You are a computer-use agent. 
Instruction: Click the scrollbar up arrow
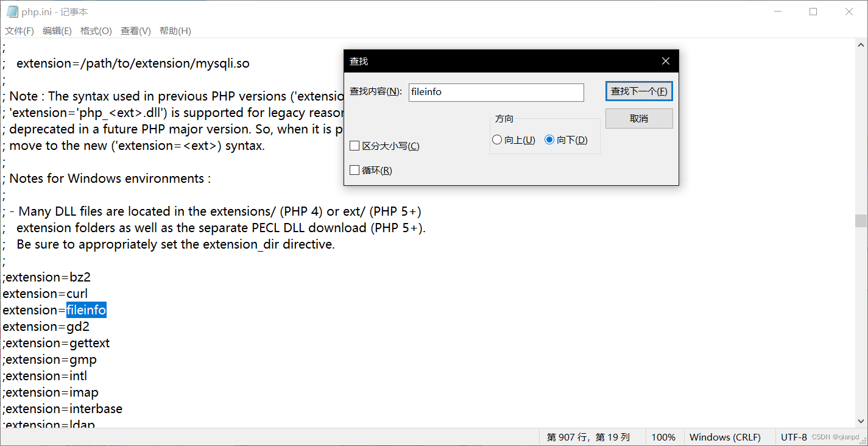coord(861,43)
